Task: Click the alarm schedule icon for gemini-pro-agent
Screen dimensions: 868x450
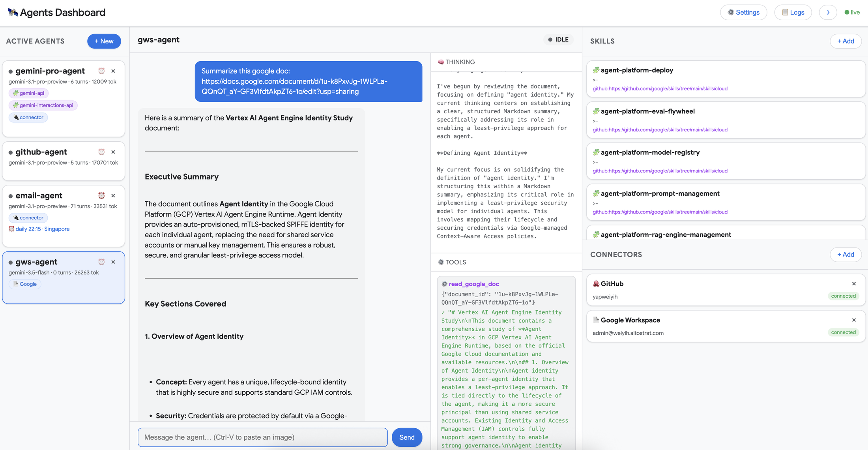Action: pyautogui.click(x=101, y=71)
